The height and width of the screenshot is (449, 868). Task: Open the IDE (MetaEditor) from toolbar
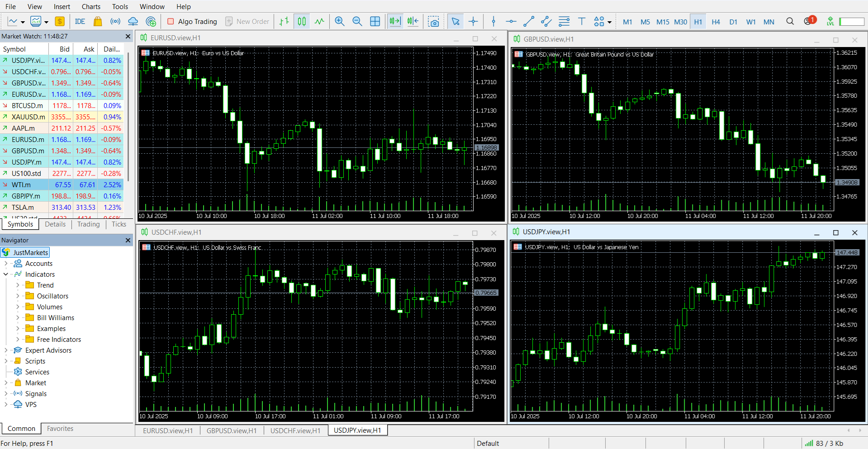pos(80,21)
